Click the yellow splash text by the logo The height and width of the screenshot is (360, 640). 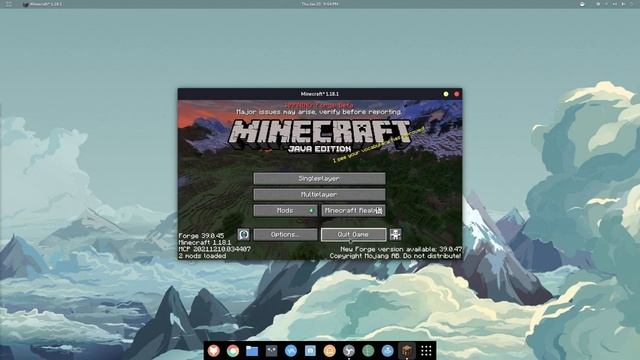[x=380, y=145]
